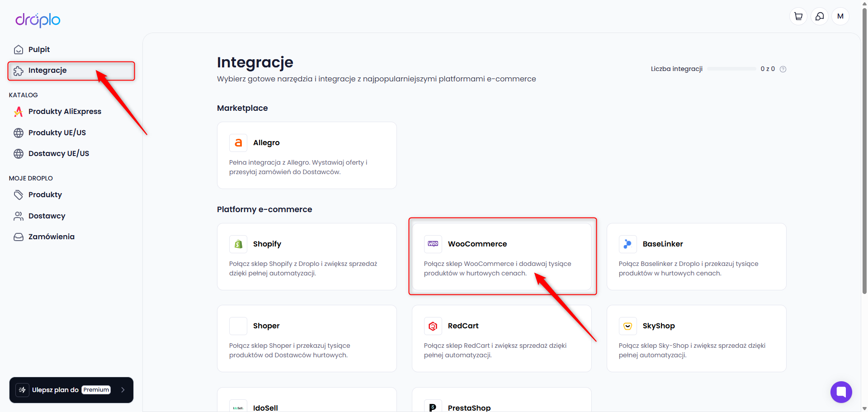
Task: Open Zamówienia menu item
Action: click(x=71, y=237)
